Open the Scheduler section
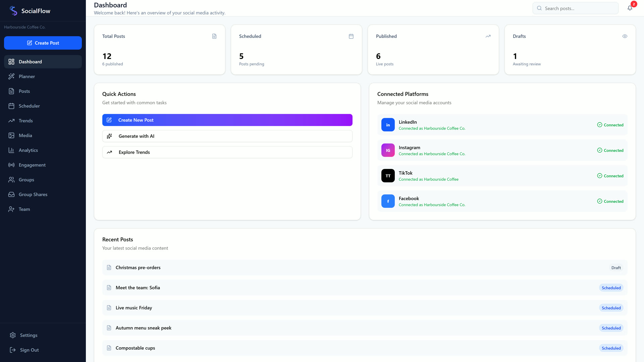644x362 pixels. 43,106
